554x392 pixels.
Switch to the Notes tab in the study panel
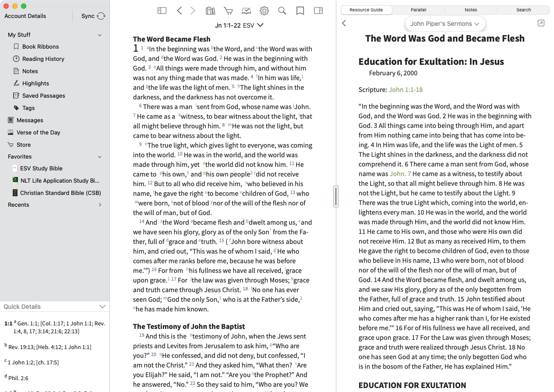[x=471, y=10]
